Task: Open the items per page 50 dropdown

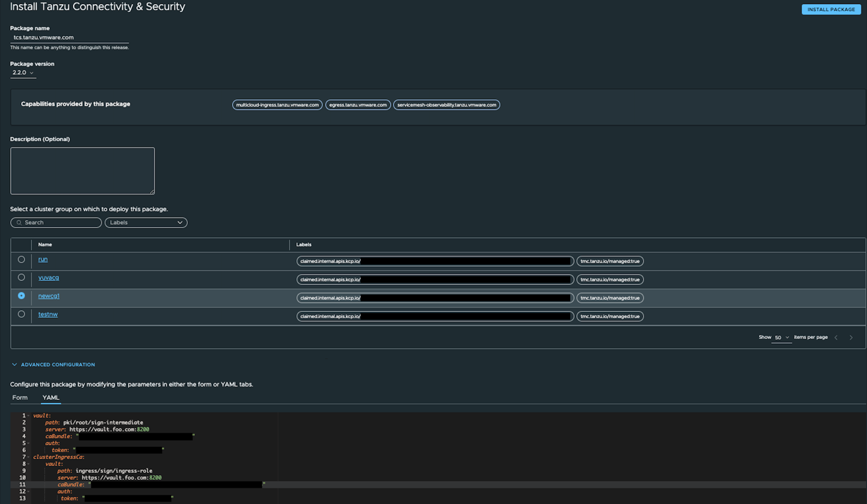Action: click(x=782, y=338)
